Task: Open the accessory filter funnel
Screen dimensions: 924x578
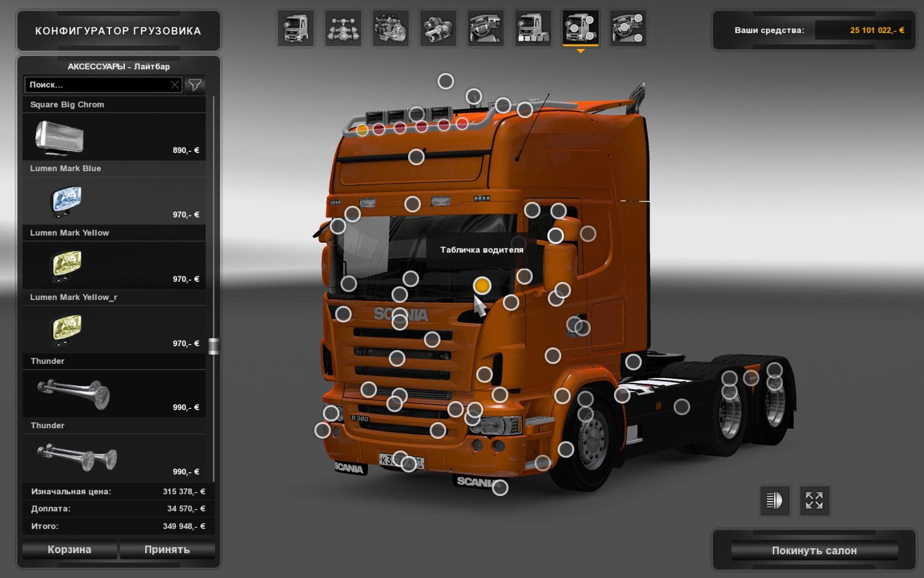Action: click(195, 85)
